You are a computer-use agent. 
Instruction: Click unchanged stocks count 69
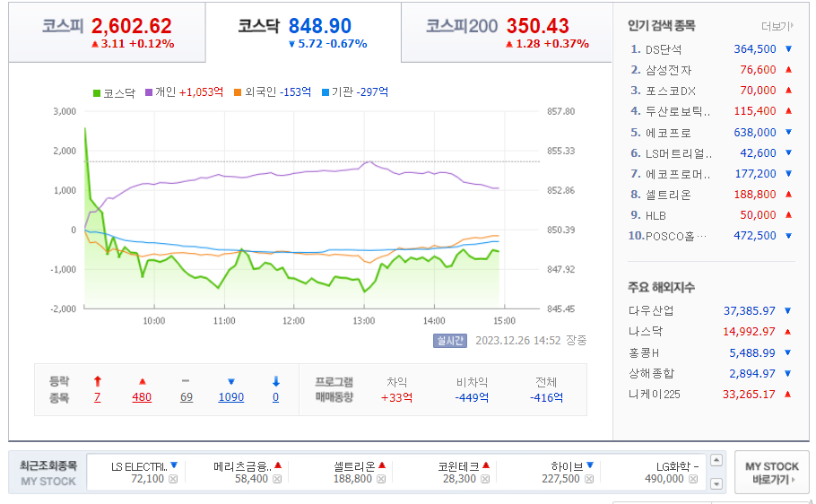click(187, 397)
